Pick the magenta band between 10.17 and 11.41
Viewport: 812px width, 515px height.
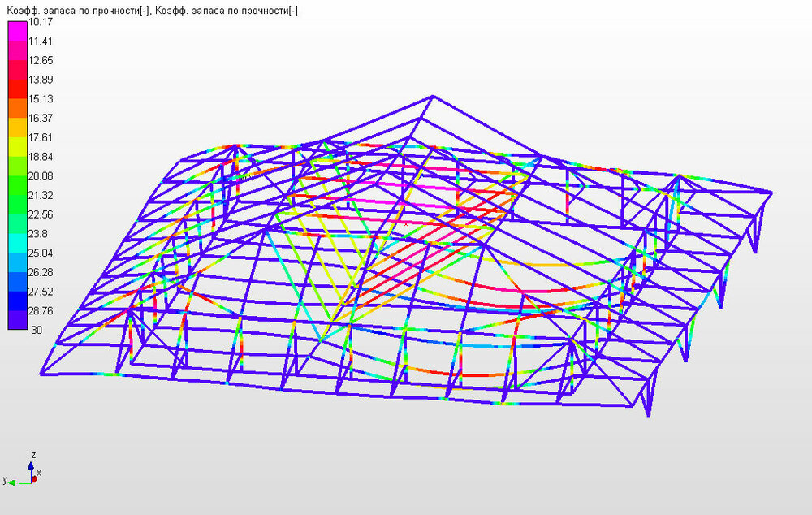[17, 31]
